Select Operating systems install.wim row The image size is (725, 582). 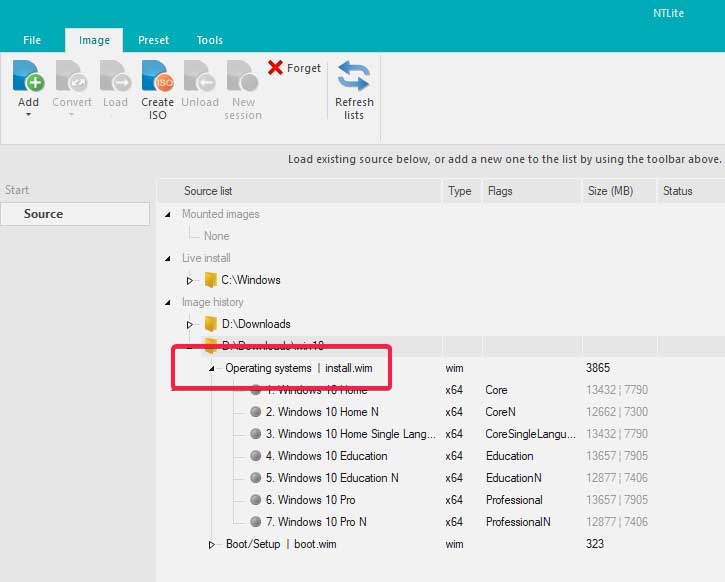(x=299, y=368)
